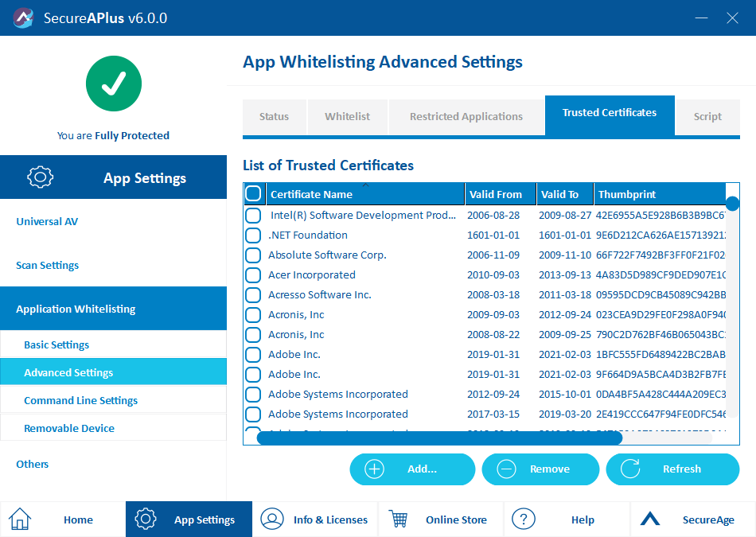Sort by Valid To column header

565,194
